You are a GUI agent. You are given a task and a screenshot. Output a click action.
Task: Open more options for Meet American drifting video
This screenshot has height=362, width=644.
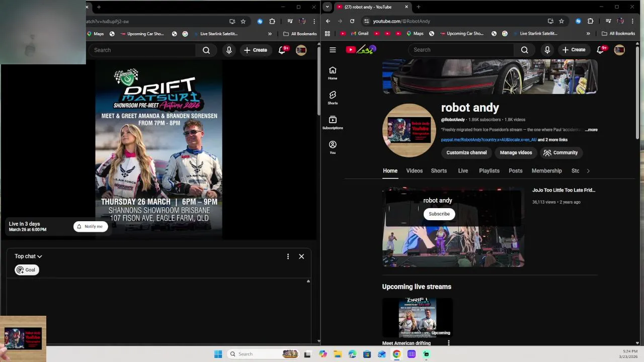448,343
